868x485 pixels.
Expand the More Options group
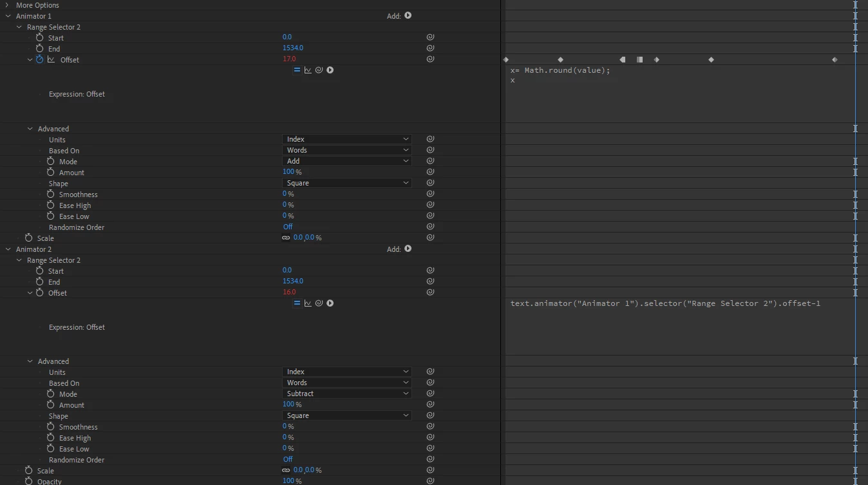click(x=8, y=5)
